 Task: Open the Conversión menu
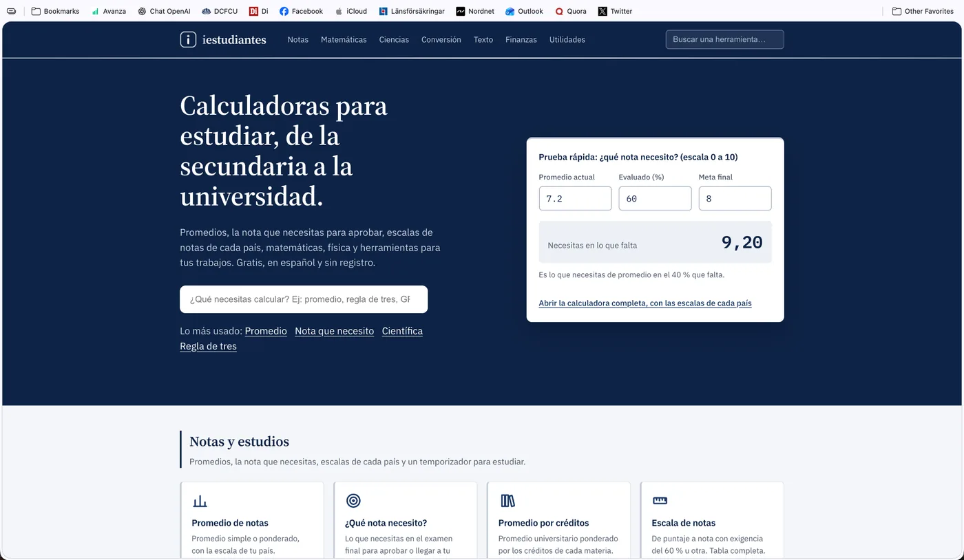click(441, 40)
